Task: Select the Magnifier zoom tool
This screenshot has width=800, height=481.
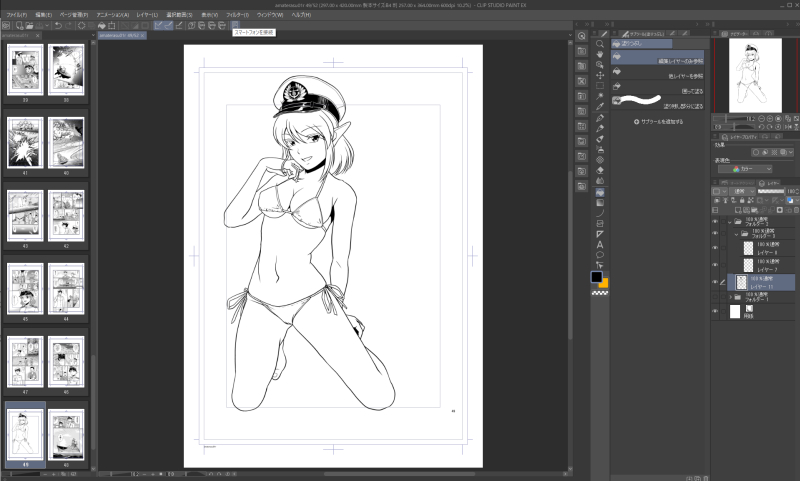Action: [600, 44]
